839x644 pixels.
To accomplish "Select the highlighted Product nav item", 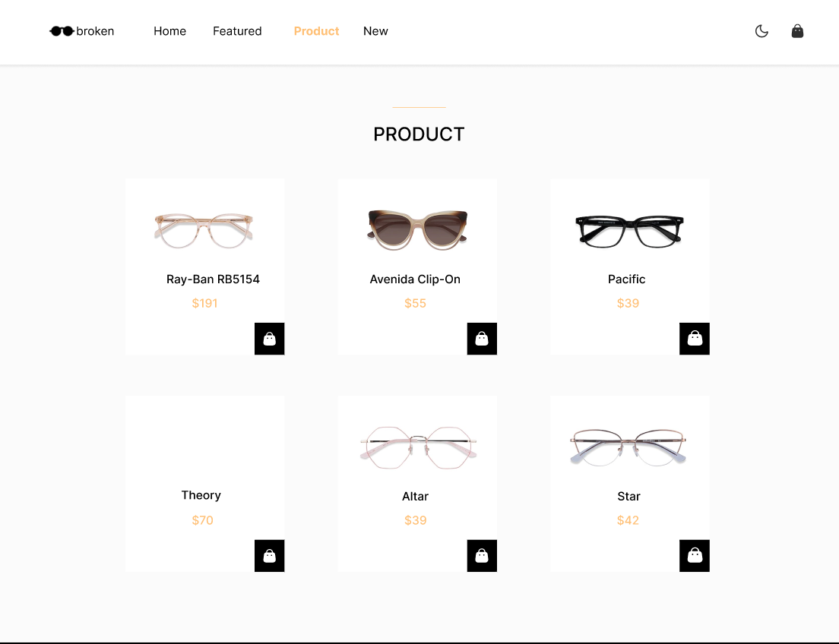I will click(316, 31).
